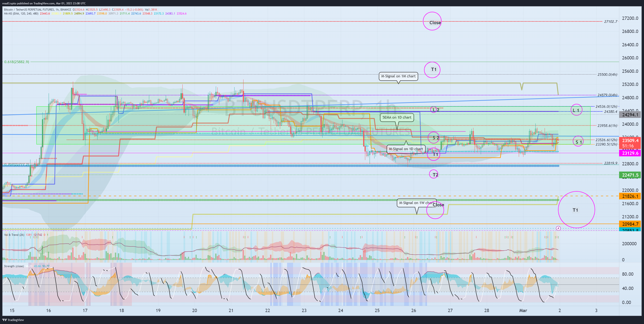Click the S 2 circle marker
Viewport: 644px width, 324px height.
click(433, 137)
